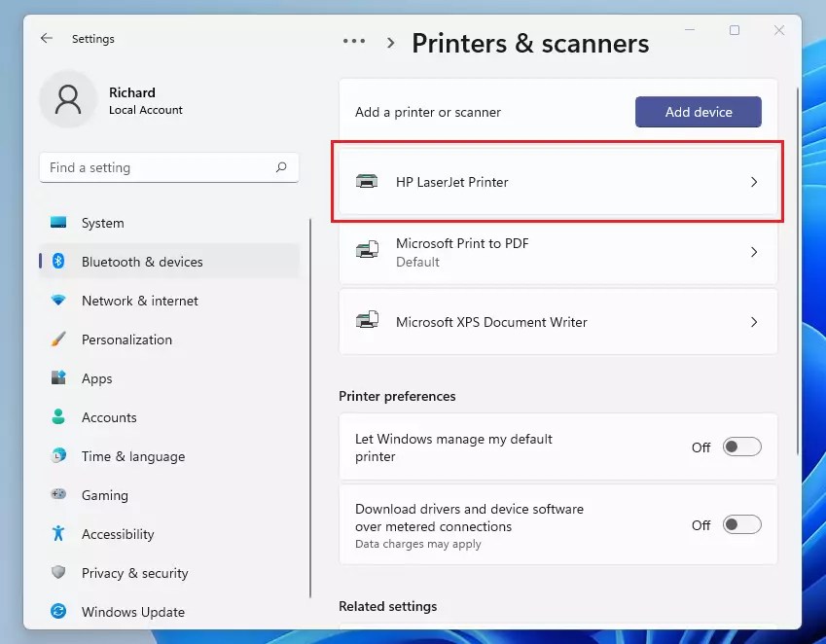Click the Apps sidebar icon
The height and width of the screenshot is (644, 826).
58,378
